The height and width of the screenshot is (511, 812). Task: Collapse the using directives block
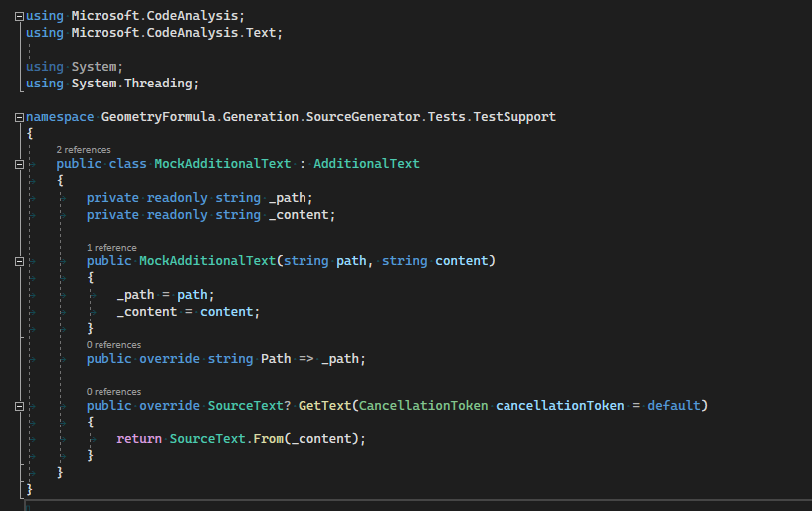click(x=19, y=17)
